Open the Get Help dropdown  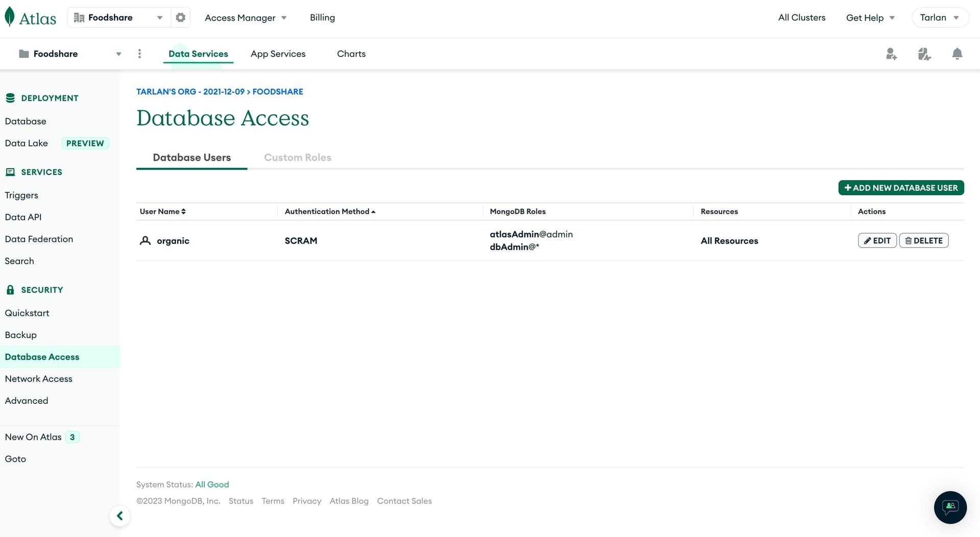870,17
